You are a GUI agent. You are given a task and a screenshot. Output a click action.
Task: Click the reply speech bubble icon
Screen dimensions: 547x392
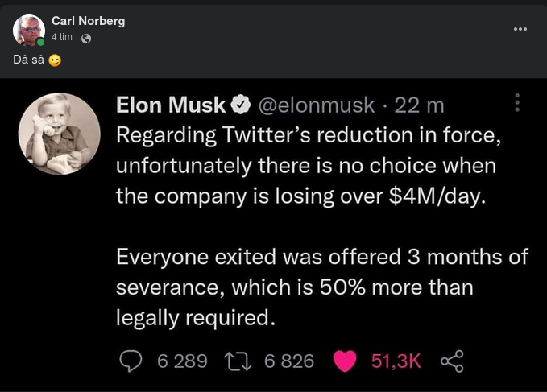[x=131, y=361]
